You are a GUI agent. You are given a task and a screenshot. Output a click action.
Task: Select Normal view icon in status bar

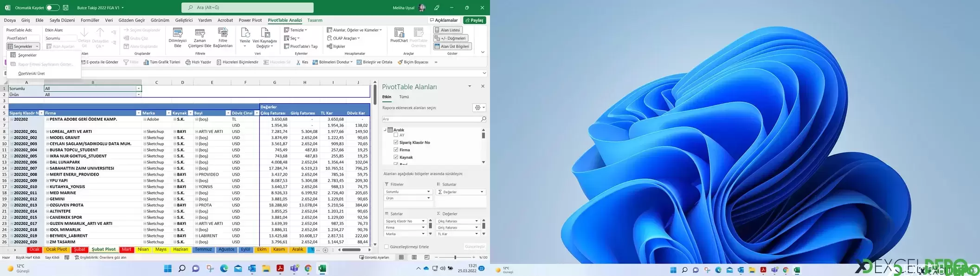coord(401,257)
